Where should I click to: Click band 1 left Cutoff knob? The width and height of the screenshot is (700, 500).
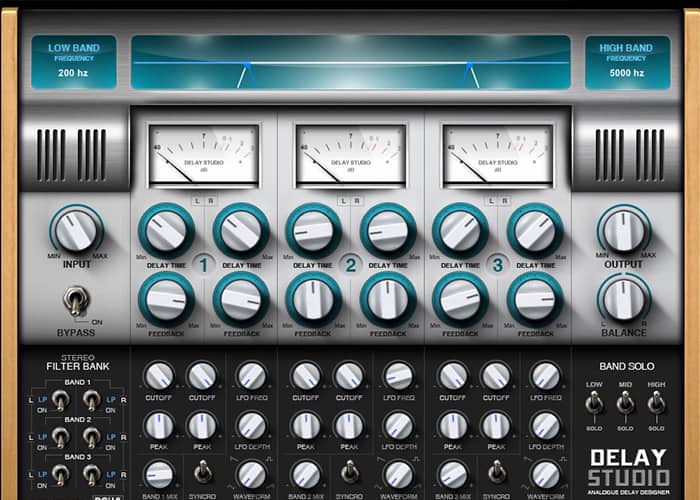point(159,376)
